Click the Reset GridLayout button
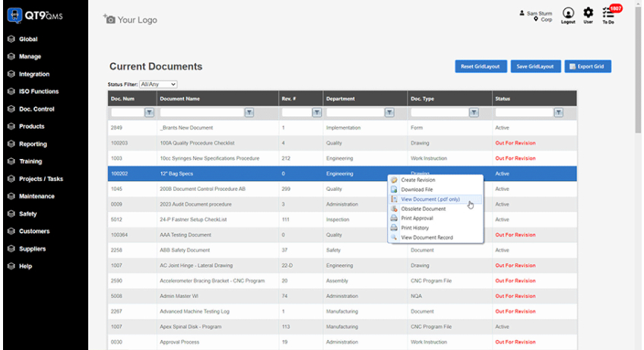The image size is (644, 350). [x=480, y=67]
